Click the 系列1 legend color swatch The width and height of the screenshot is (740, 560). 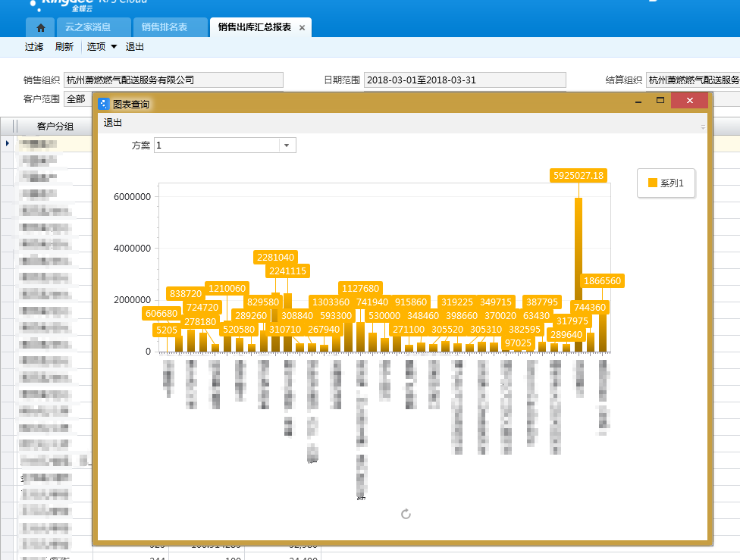click(652, 183)
